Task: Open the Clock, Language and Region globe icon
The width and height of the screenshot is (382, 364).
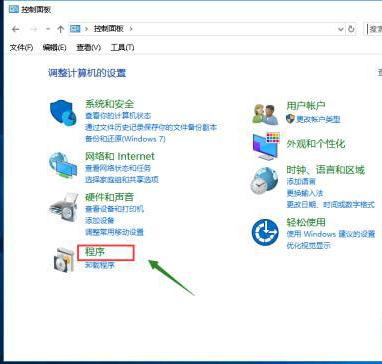Action: click(x=264, y=180)
